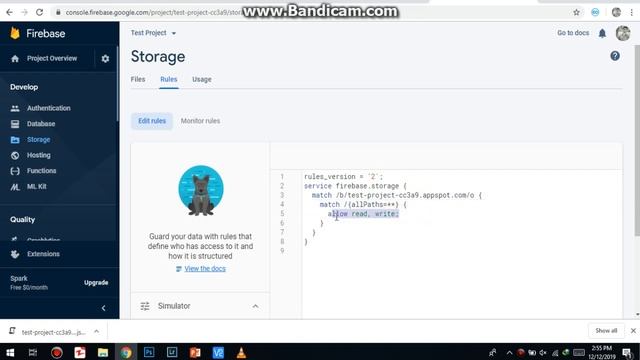Viewport: 640px width, 360px height.
Task: Open notifications bell
Action: 602,33
